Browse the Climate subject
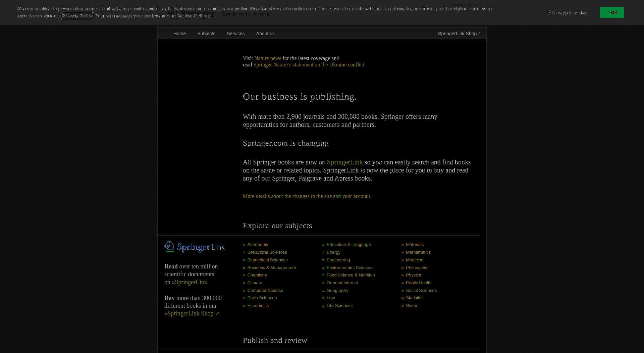Image resolution: width=644 pixels, height=353 pixels. (255, 283)
